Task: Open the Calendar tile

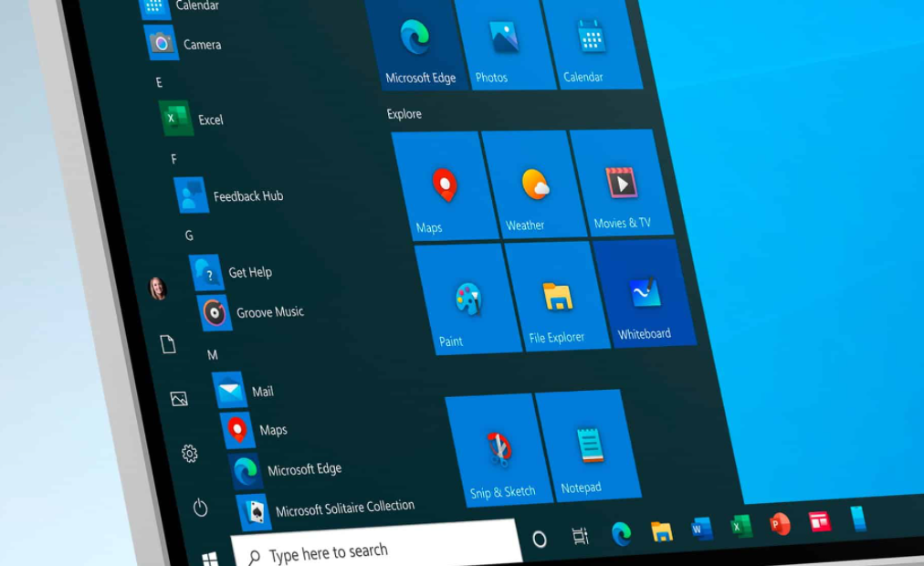Action: (592, 45)
